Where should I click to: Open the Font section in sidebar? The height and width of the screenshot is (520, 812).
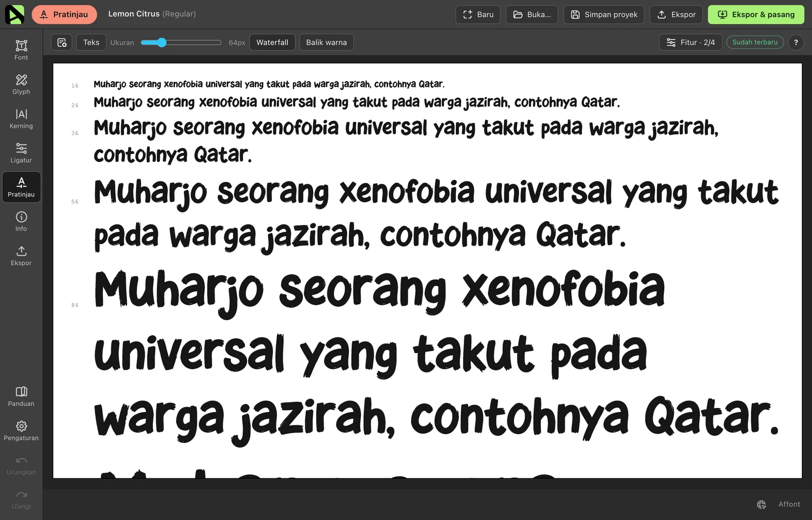pyautogui.click(x=21, y=50)
